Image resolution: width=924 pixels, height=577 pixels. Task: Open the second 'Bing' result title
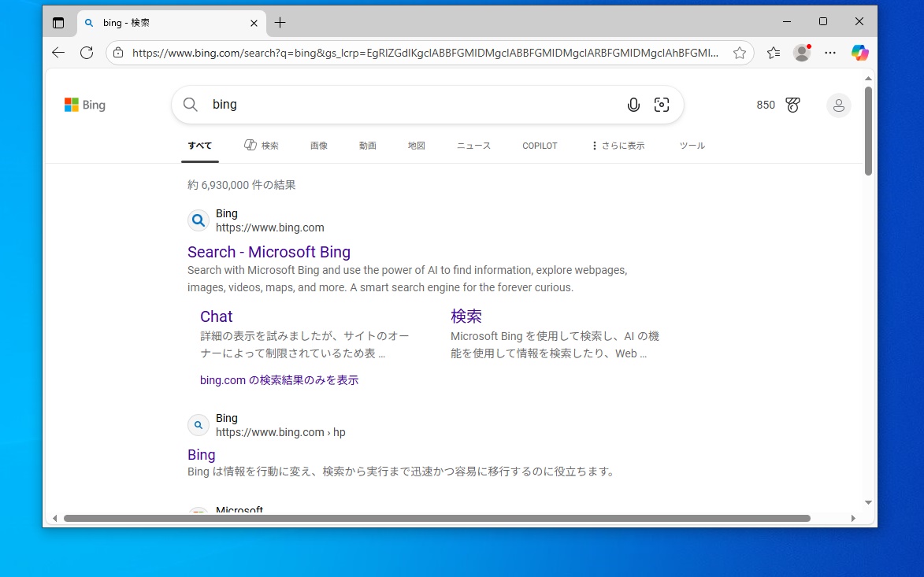pyautogui.click(x=202, y=454)
